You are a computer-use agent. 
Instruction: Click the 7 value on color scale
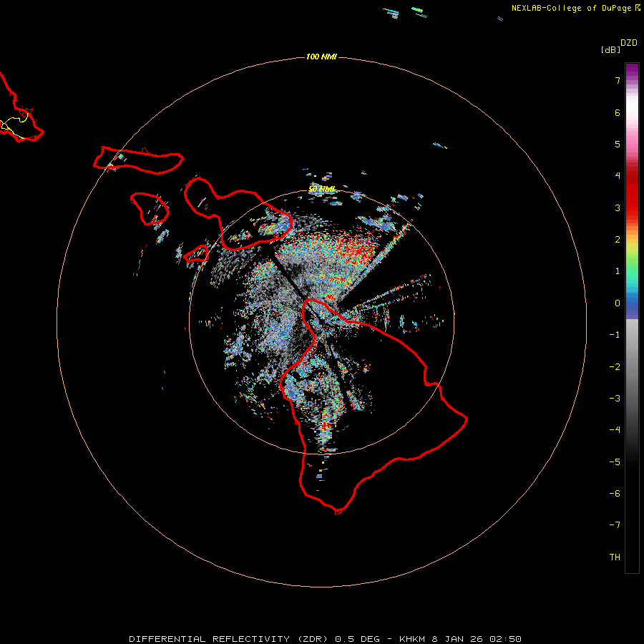click(618, 81)
